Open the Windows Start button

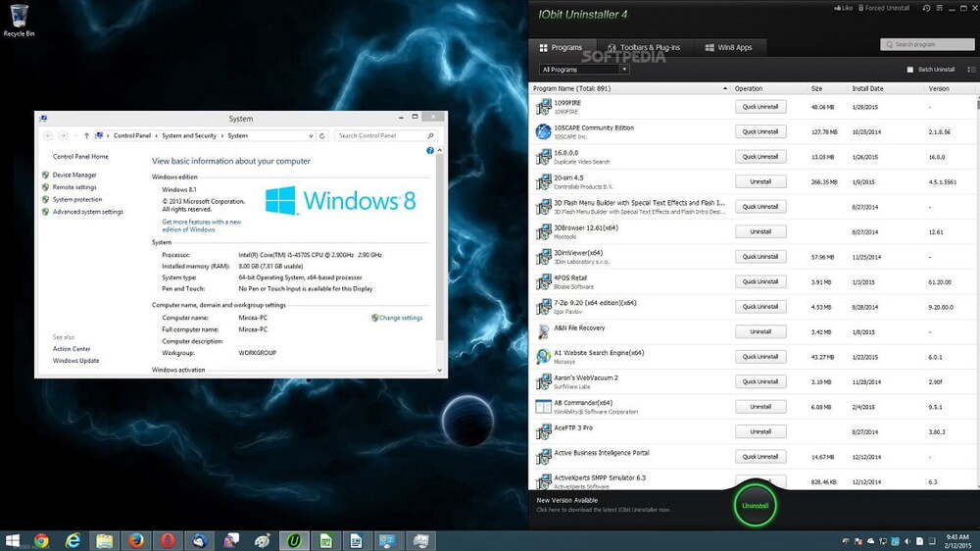pos(11,541)
